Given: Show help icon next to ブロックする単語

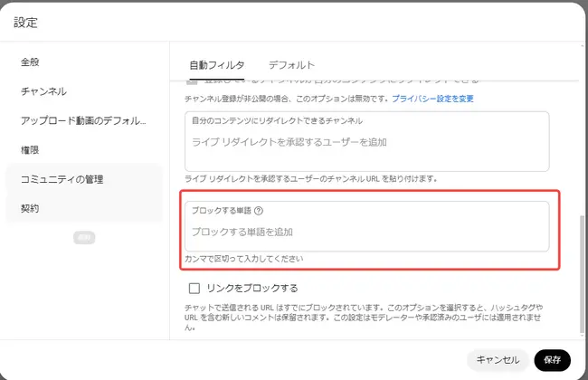Looking at the screenshot, I should coord(259,211).
